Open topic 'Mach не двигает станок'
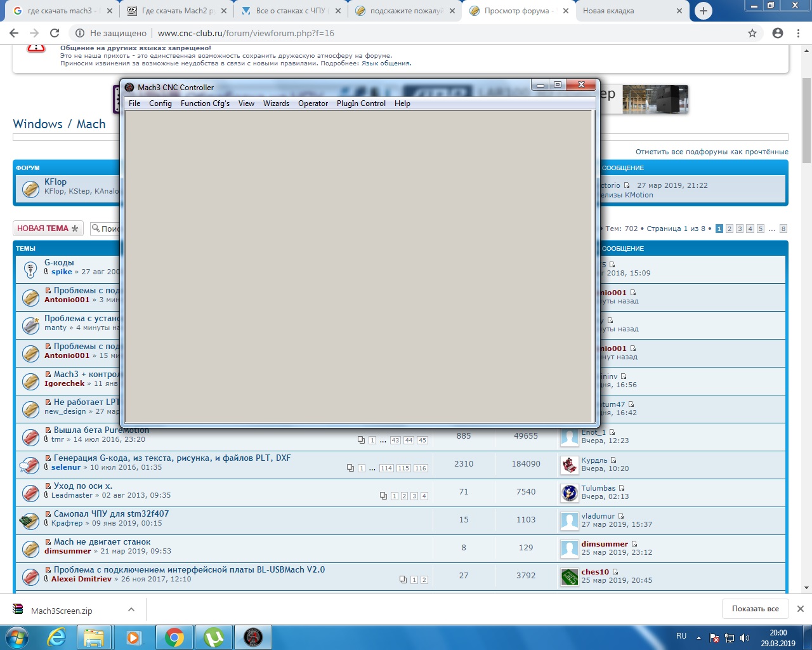This screenshot has height=650, width=812. [x=102, y=541]
